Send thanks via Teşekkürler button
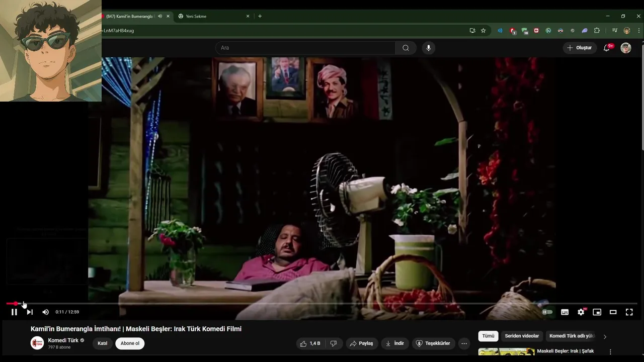The width and height of the screenshot is (644, 362). 433,343
